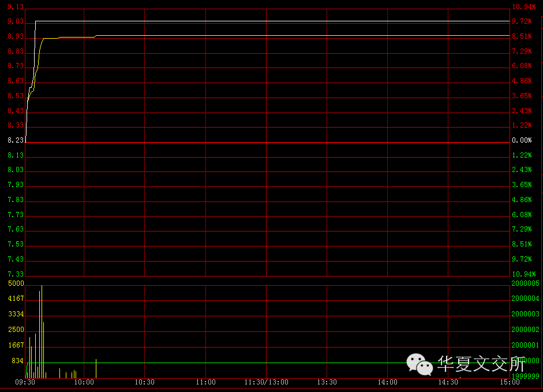Click the white 0.00% baseline label
The height and width of the screenshot is (392, 543).
coord(522,140)
